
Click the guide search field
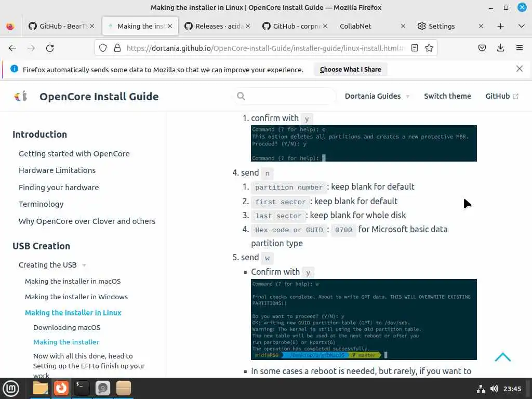(x=285, y=96)
